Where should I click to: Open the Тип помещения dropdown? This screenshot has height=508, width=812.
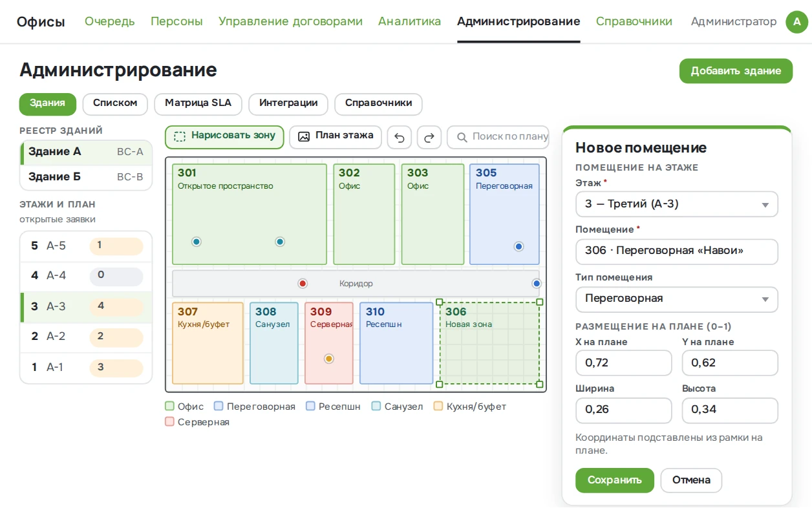click(x=677, y=299)
